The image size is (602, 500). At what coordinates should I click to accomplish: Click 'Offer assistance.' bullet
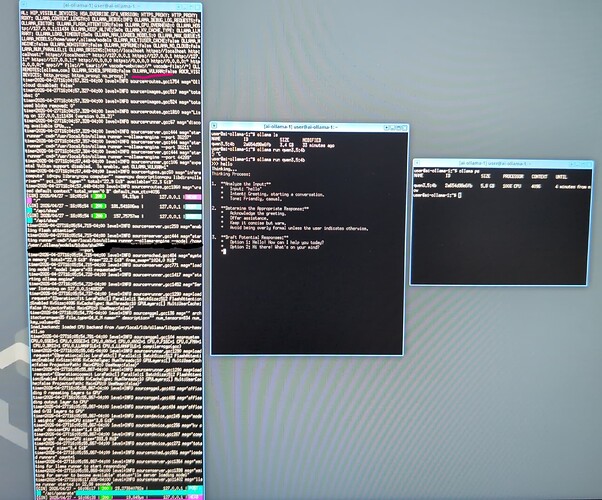[248, 218]
